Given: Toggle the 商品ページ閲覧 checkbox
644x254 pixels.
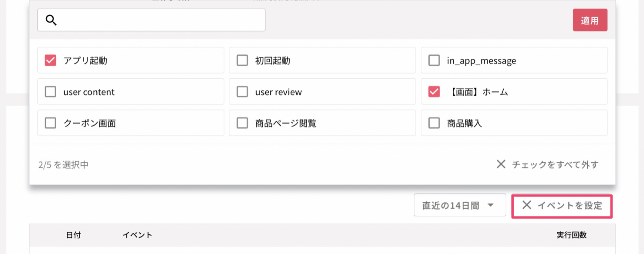Looking at the screenshot, I should (x=242, y=123).
